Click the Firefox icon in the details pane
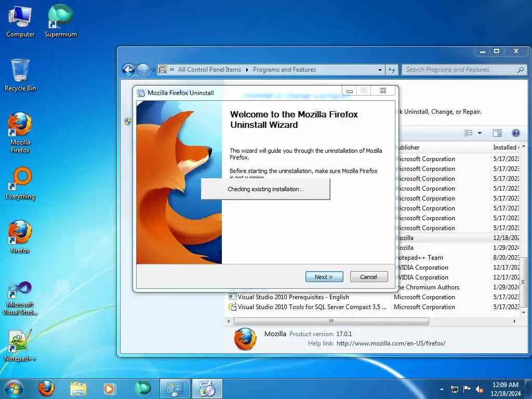Image resolution: width=532 pixels, height=399 pixels. coord(245,339)
